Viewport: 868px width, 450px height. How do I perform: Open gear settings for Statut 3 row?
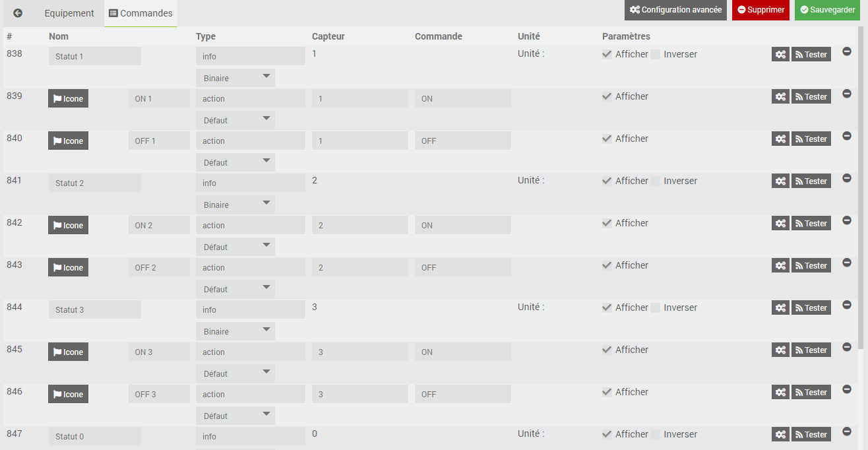(780, 308)
